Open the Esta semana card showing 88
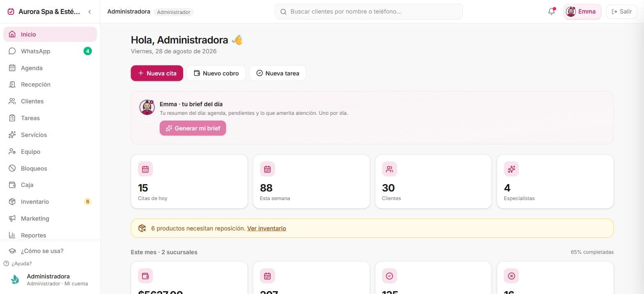Image resolution: width=644 pixels, height=294 pixels. [x=311, y=181]
